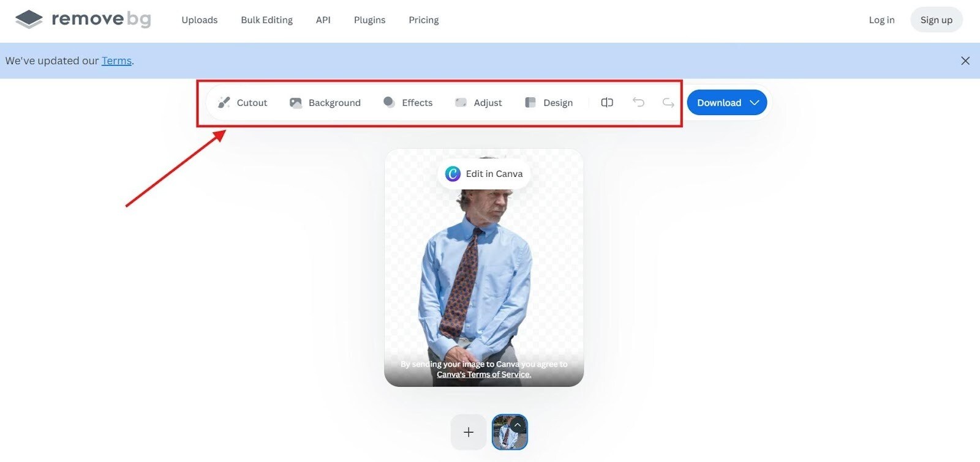Click the Sign up button
Image resolution: width=980 pixels, height=462 pixels.
coord(936,20)
